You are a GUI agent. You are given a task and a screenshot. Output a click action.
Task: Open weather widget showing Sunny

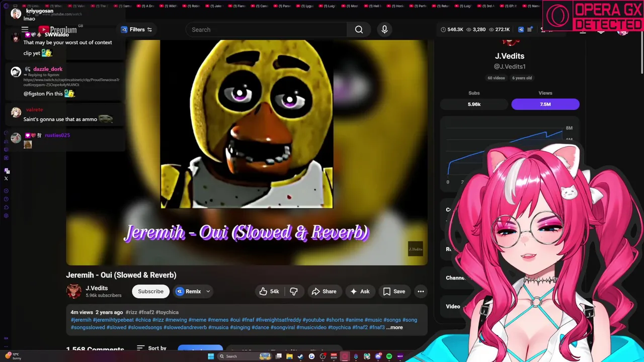coord(13,356)
